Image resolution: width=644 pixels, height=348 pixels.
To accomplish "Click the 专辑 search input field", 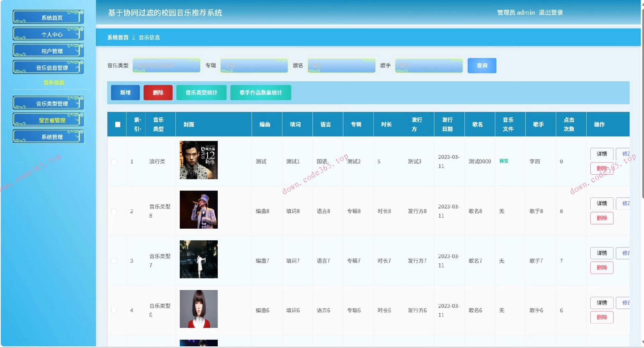I will pyautogui.click(x=254, y=65).
